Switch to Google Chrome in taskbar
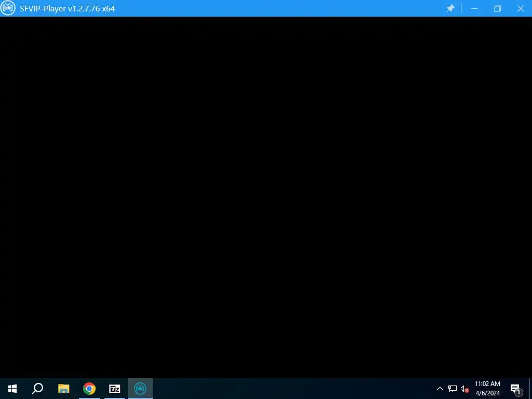 89,389
